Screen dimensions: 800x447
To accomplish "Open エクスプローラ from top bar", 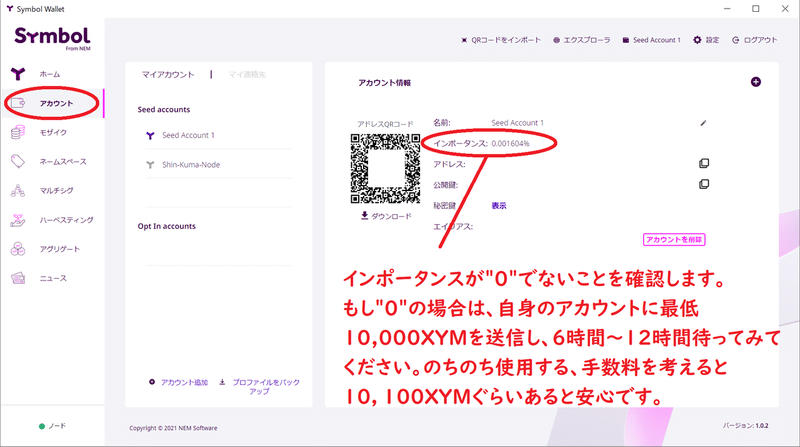I will tap(582, 40).
